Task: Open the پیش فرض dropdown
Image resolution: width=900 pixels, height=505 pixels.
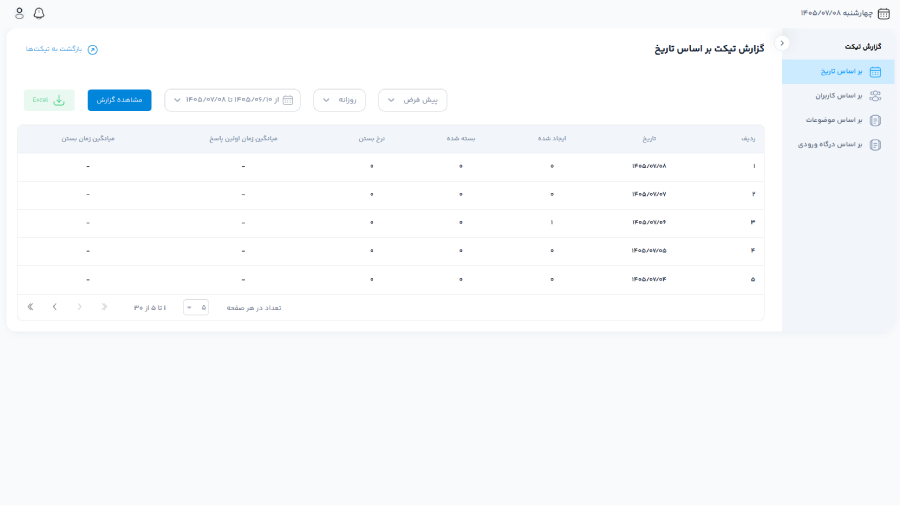Action: point(413,100)
